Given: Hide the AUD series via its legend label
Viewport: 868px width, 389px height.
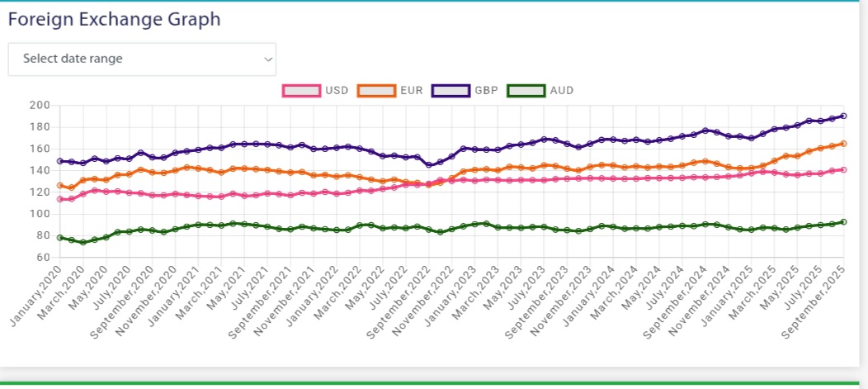Looking at the screenshot, I should coord(561,90).
